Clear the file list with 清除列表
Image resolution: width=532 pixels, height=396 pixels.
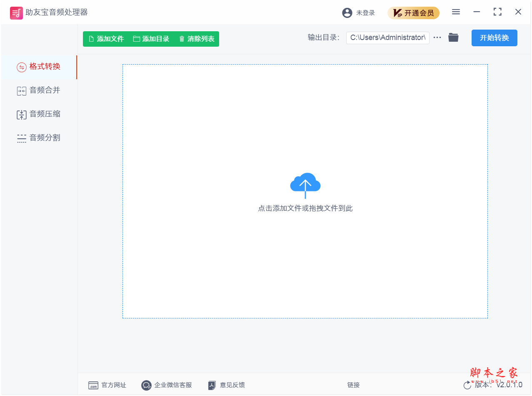coord(196,39)
